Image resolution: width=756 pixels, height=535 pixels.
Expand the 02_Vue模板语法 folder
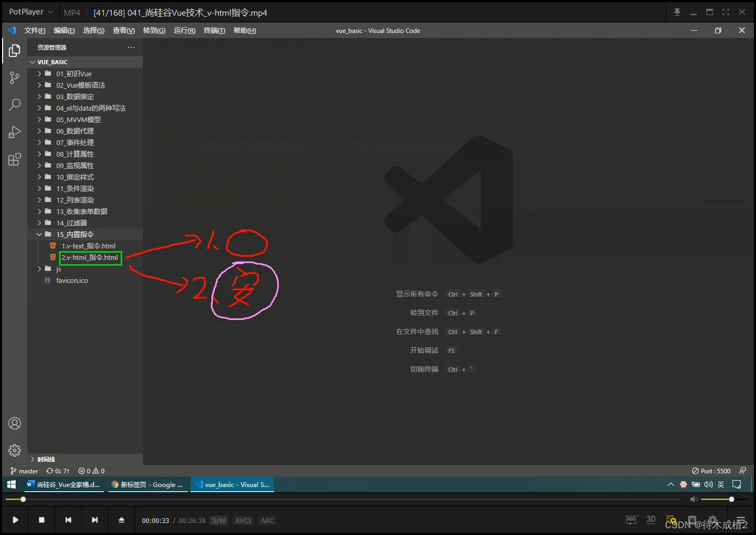[85, 85]
